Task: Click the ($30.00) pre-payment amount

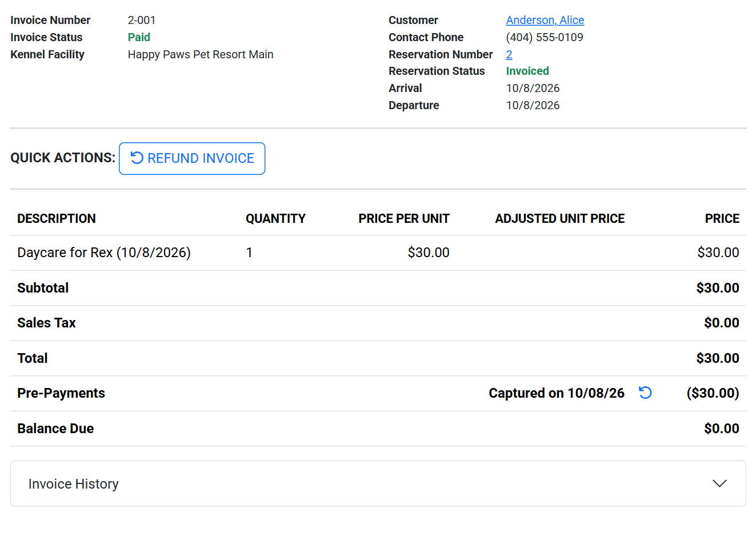Action: (713, 393)
